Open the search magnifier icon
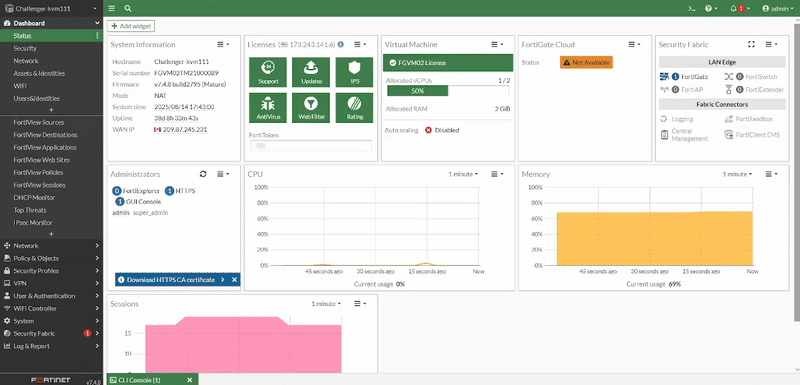 [128, 9]
